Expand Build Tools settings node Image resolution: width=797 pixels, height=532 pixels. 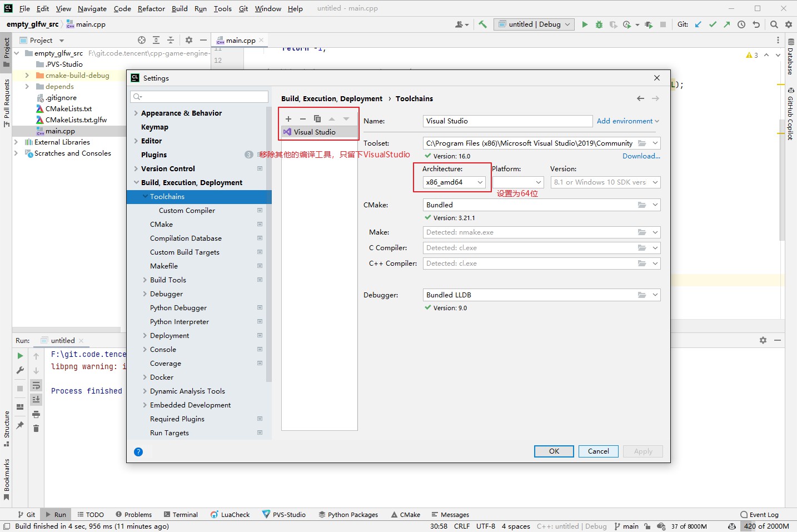click(x=145, y=280)
